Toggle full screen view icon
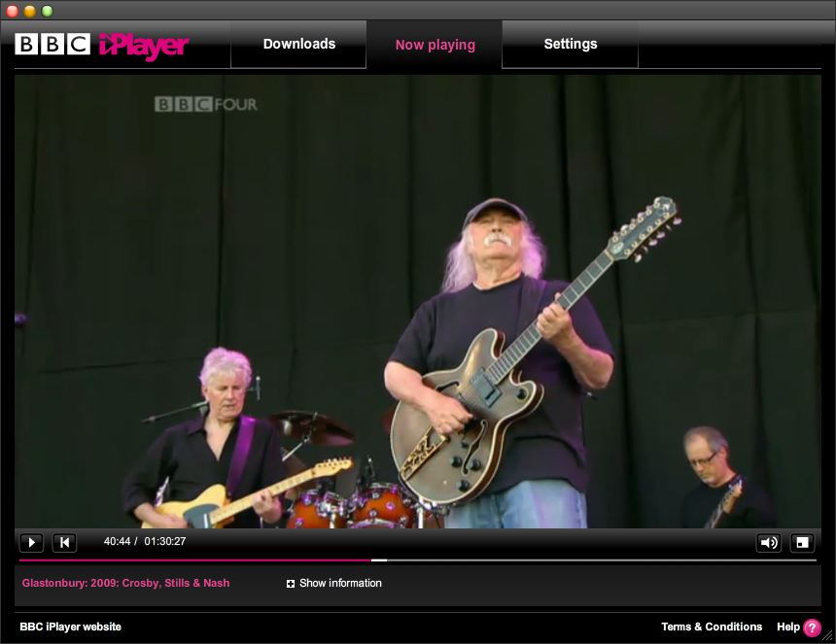The width and height of the screenshot is (836, 644). [802, 542]
